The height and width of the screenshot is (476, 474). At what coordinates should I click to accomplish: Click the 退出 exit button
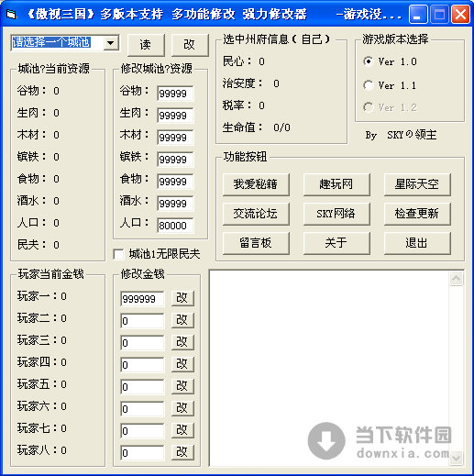click(x=417, y=243)
